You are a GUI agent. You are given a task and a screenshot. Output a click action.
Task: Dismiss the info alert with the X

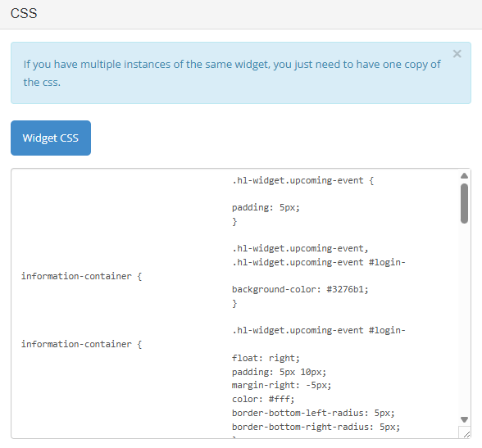point(457,54)
